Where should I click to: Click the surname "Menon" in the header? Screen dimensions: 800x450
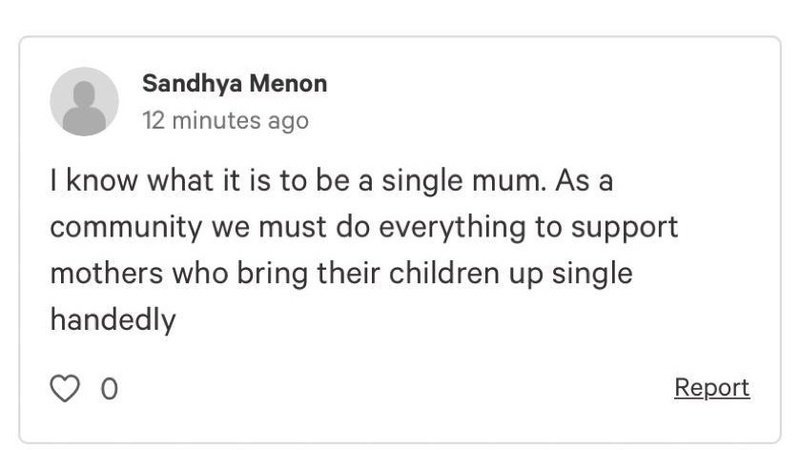point(291,83)
